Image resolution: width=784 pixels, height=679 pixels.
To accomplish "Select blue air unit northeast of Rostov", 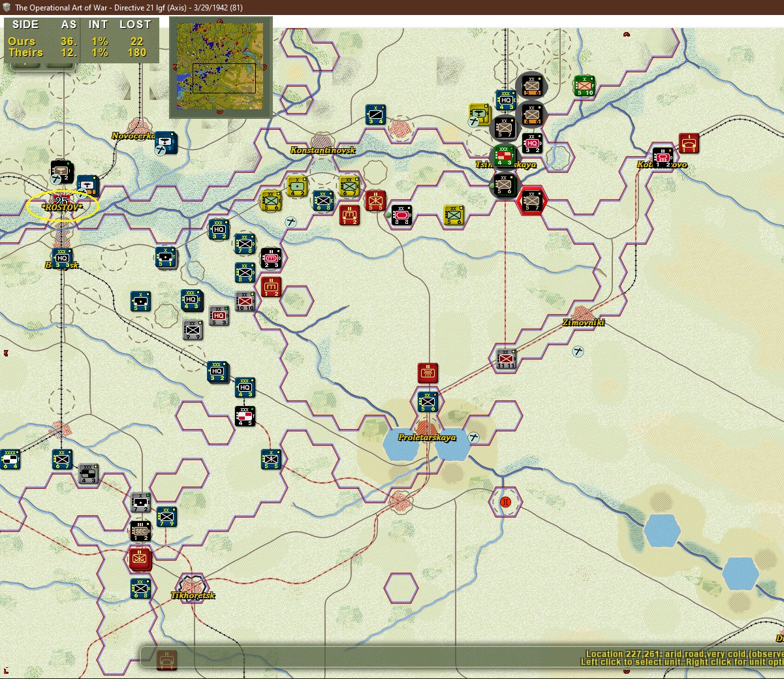I will coord(87,186).
